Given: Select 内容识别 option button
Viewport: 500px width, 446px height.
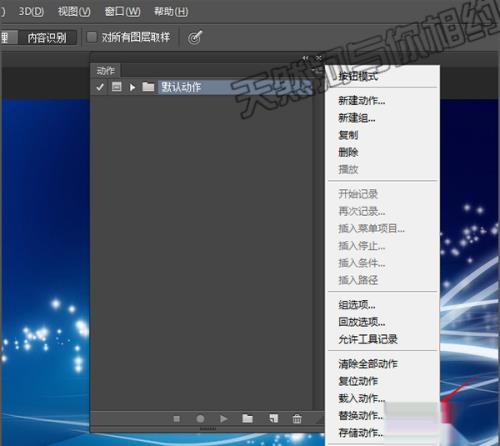Looking at the screenshot, I should pyautogui.click(x=47, y=38).
